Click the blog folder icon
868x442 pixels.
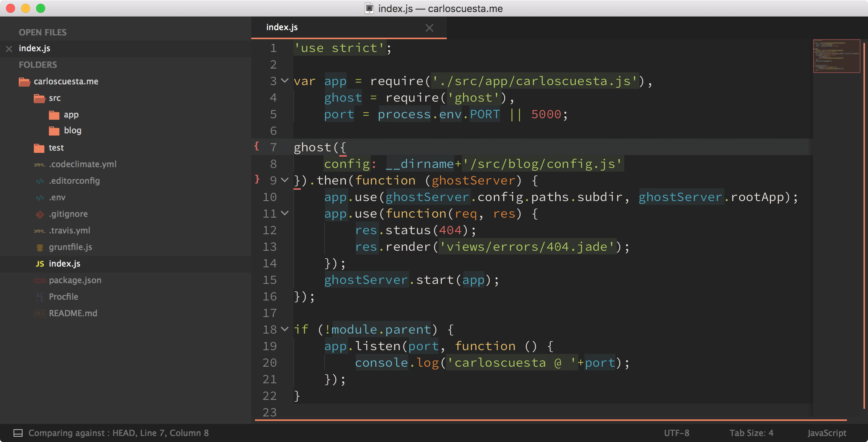click(54, 131)
